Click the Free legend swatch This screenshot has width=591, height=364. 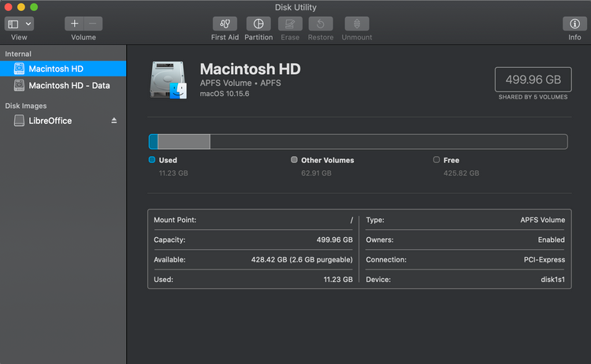click(x=437, y=159)
